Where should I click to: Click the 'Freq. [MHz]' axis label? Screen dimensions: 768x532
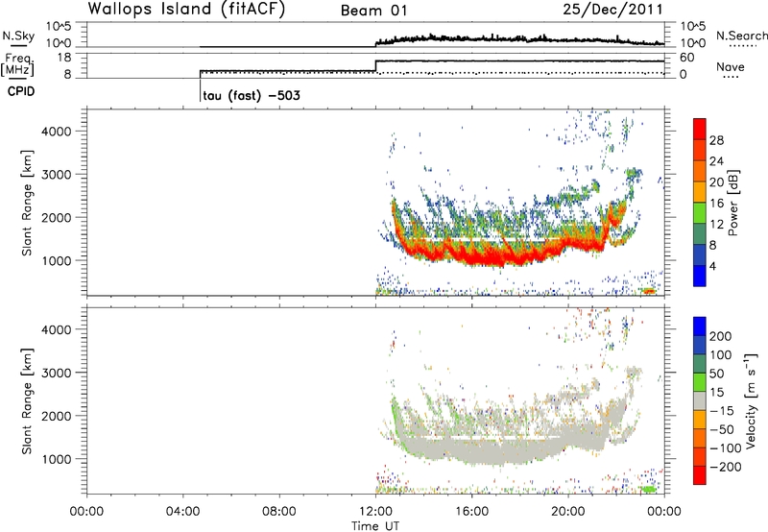coord(18,64)
